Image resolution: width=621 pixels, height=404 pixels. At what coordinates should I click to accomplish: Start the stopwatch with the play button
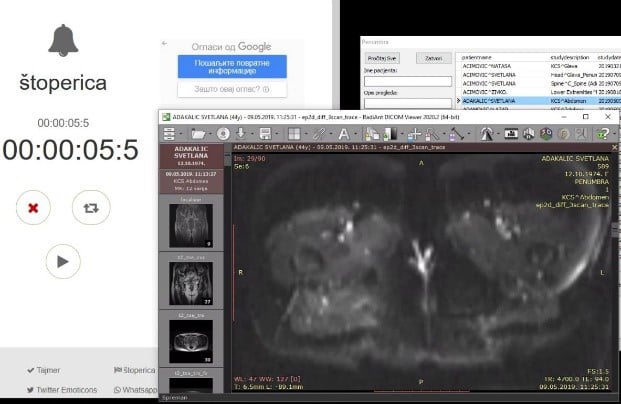click(x=63, y=261)
